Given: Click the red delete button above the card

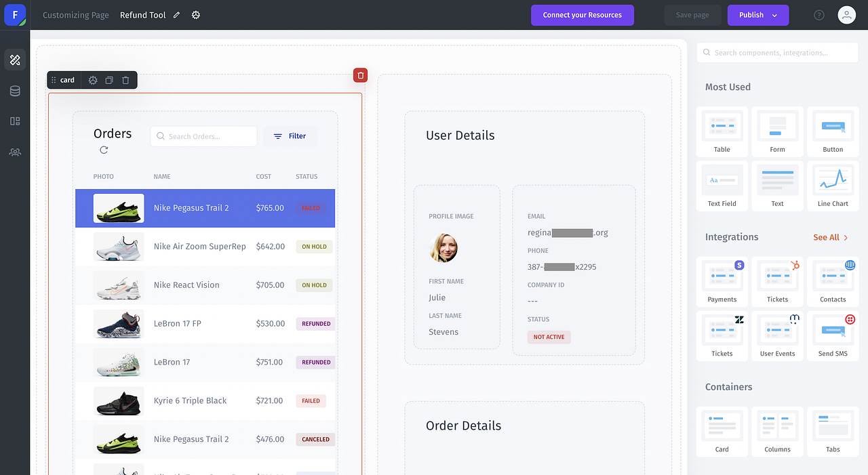Looking at the screenshot, I should [360, 75].
